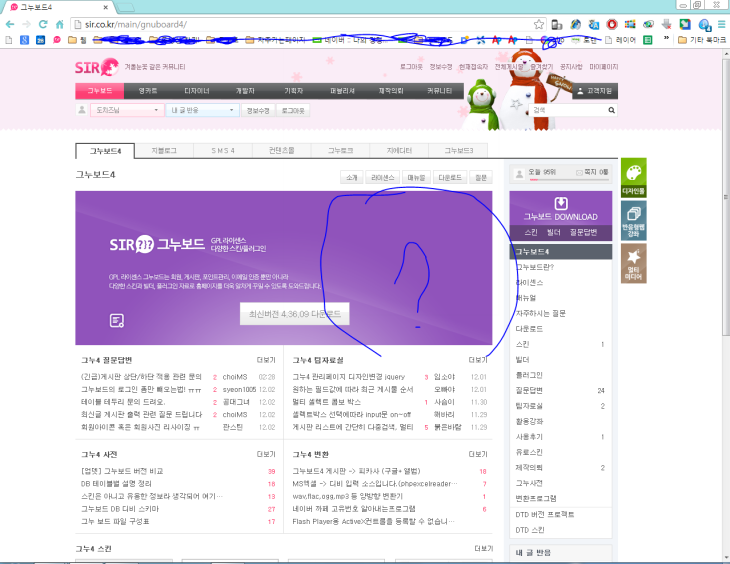
Task: Open post 그누보드 DB 디비 스키마
Action: [120, 509]
